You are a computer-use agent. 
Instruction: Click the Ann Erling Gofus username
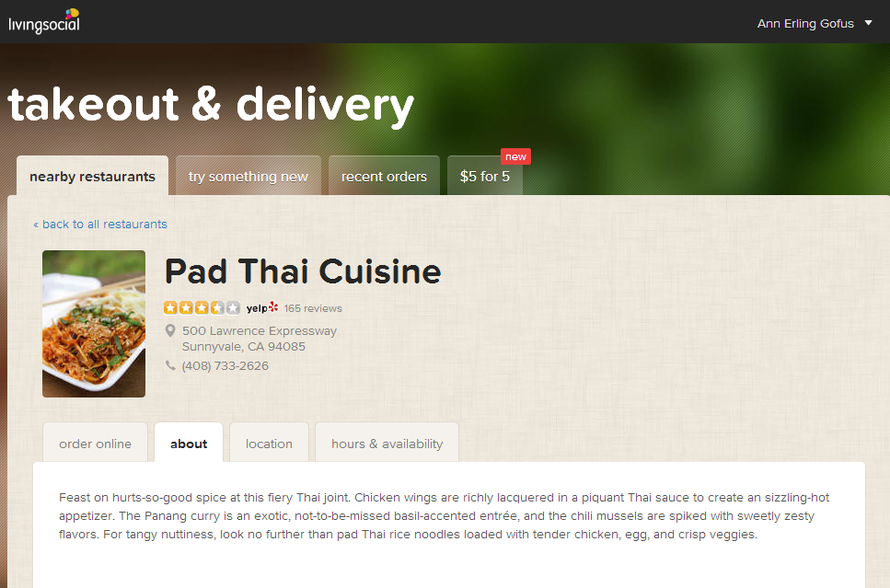(x=804, y=23)
